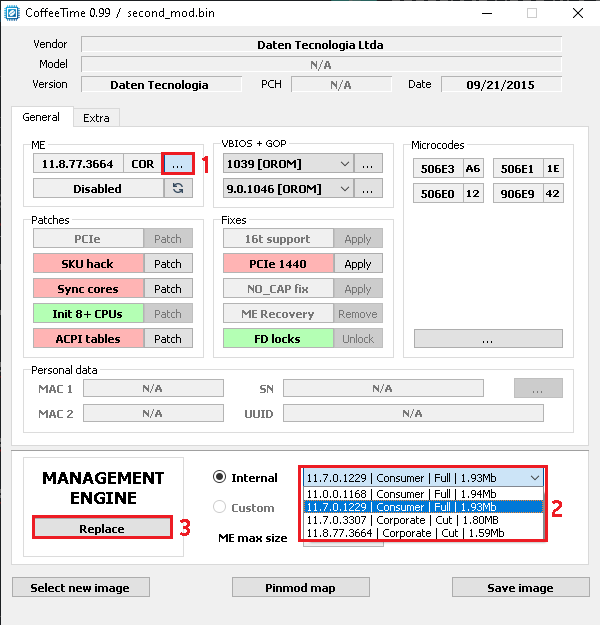Toggle the ME Disabled state button
Screen dimensions: 600x625
[97, 188]
